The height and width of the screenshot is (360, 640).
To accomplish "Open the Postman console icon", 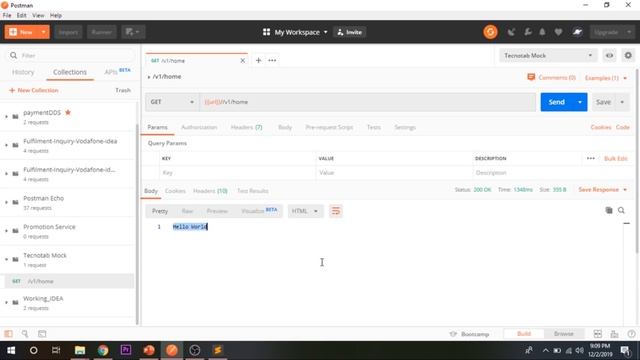I will 42,334.
